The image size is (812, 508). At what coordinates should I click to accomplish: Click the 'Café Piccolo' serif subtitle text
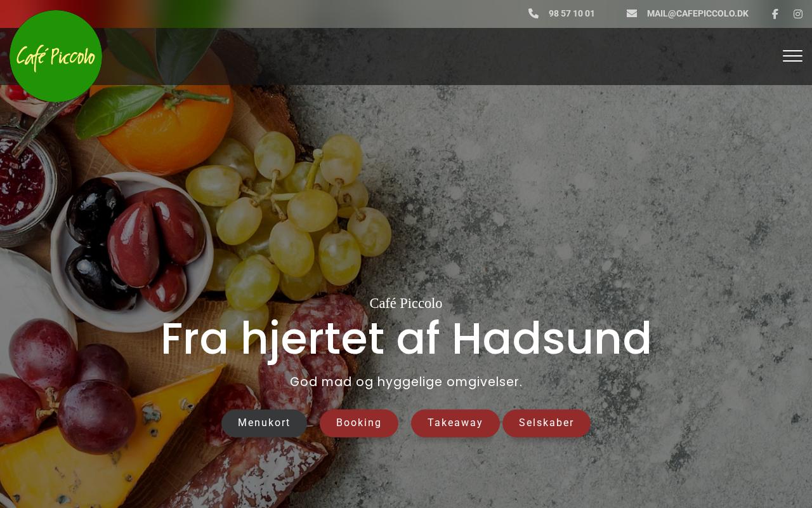tap(406, 304)
